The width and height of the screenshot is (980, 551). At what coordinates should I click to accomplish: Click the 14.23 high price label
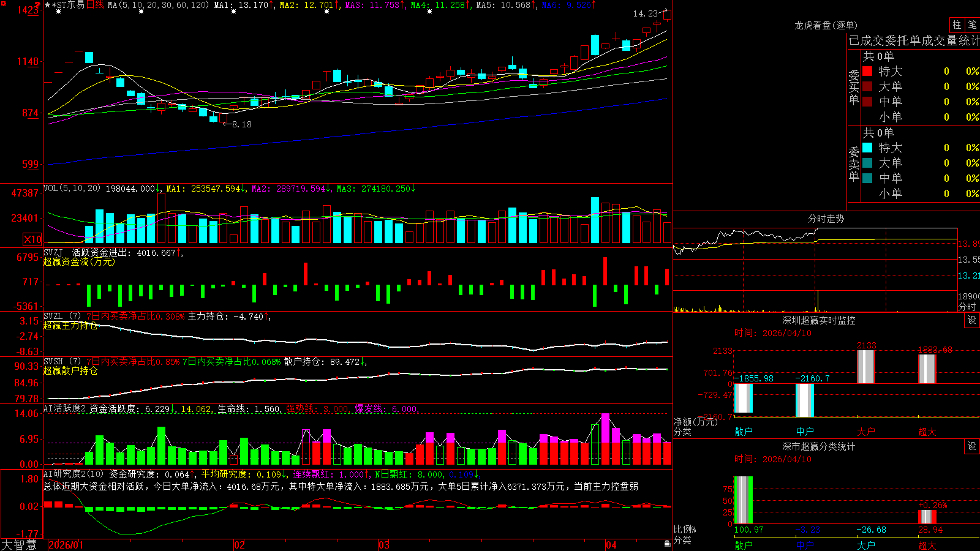(645, 13)
